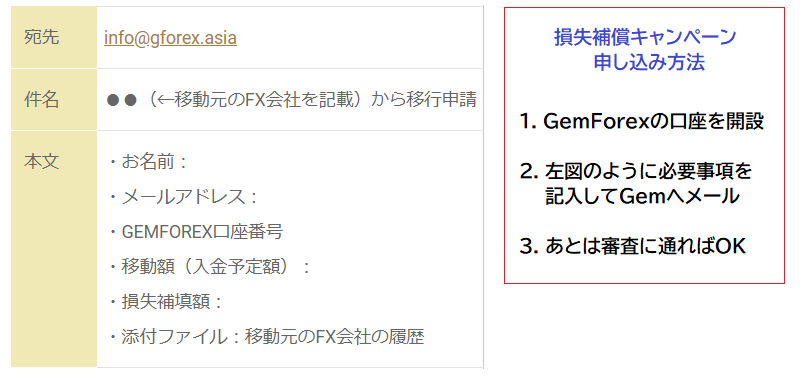Screen dimensions: 800x388
Task: Click the 添付ファイル line in body
Action: pos(266,337)
